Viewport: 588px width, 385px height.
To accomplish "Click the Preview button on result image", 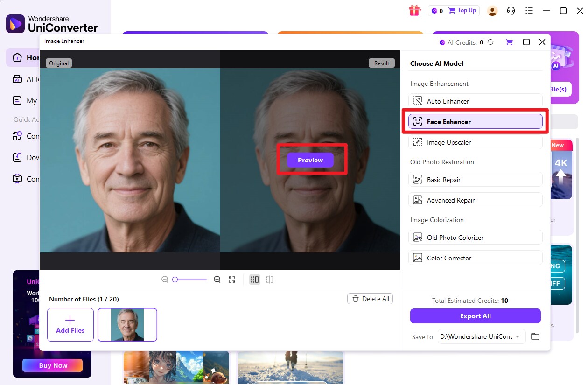I will pos(310,160).
